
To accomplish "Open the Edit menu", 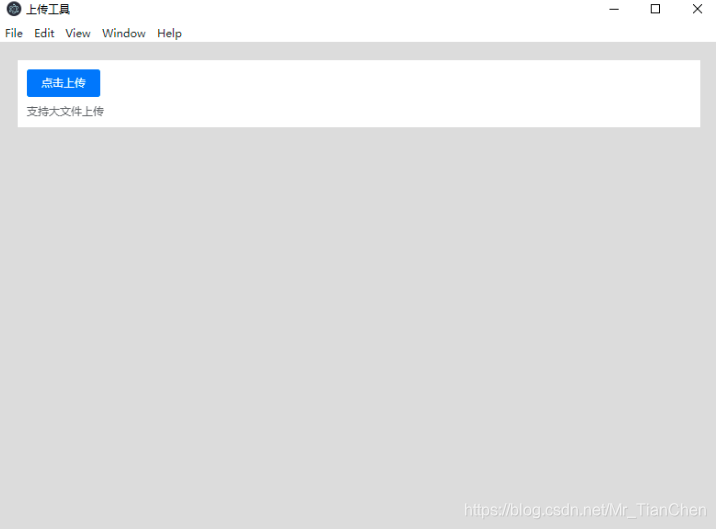I will click(x=44, y=33).
